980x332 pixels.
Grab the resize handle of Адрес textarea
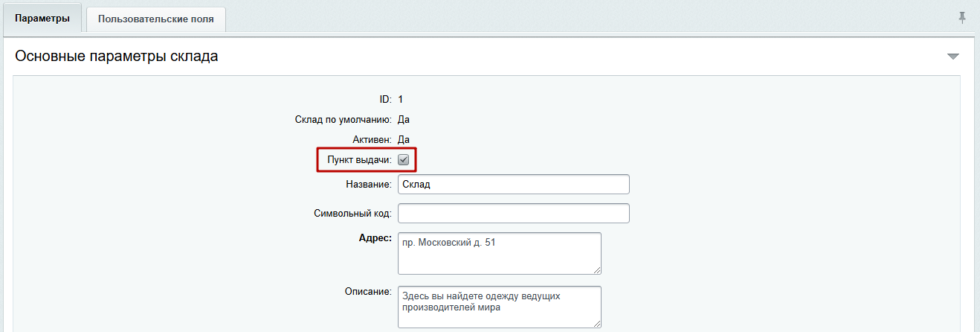tap(596, 269)
